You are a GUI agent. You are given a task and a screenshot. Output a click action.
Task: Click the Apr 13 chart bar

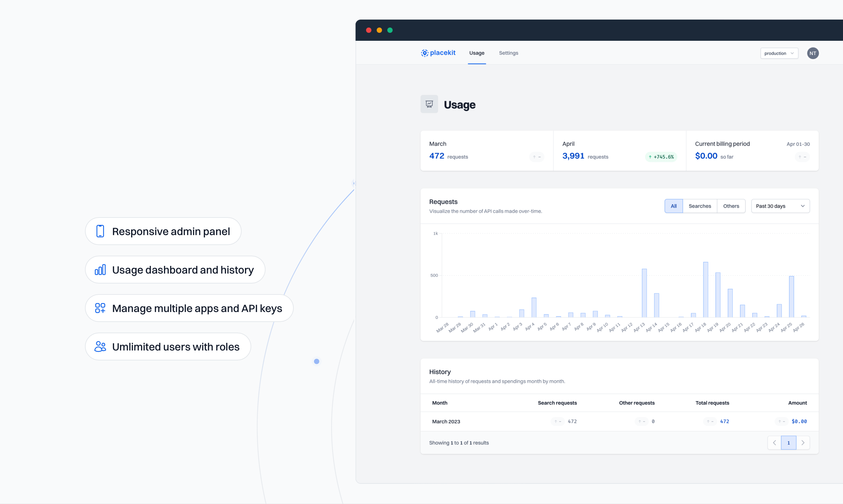point(644,293)
